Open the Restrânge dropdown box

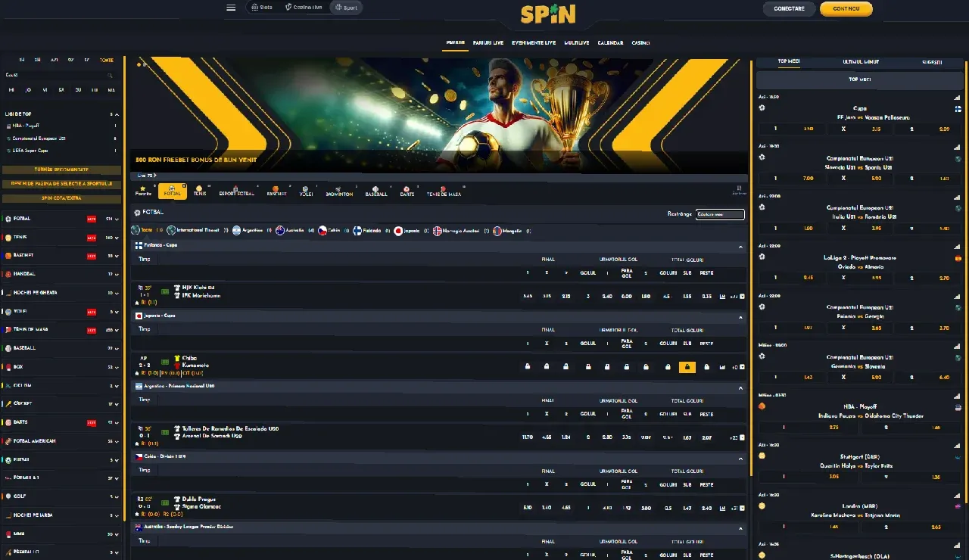[720, 214]
